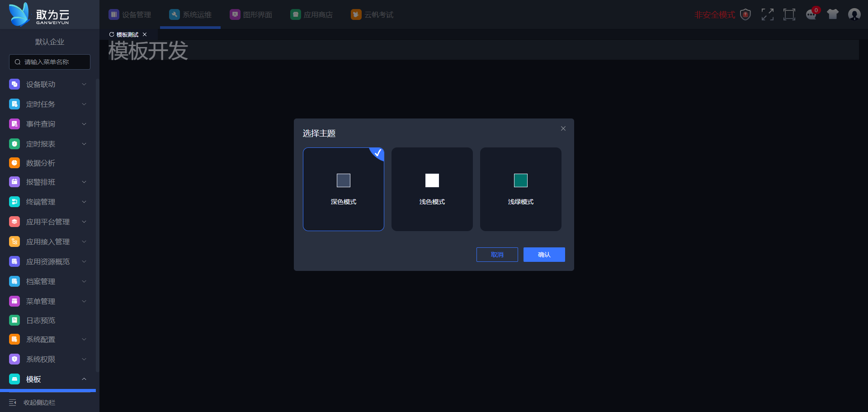This screenshot has height=412, width=868.
Task: Toggle fullscreen with the expand arrows icon
Action: pos(767,14)
